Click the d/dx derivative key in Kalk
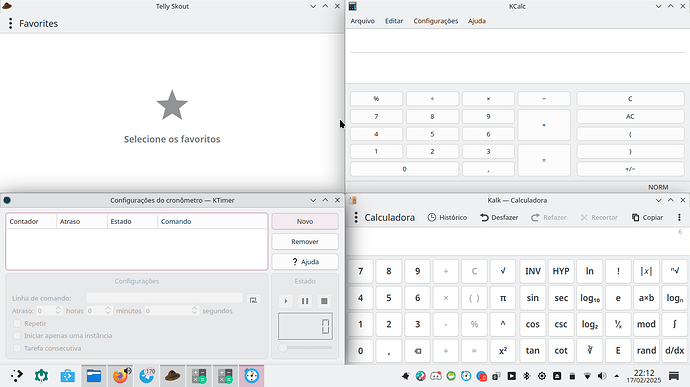 pos(675,351)
